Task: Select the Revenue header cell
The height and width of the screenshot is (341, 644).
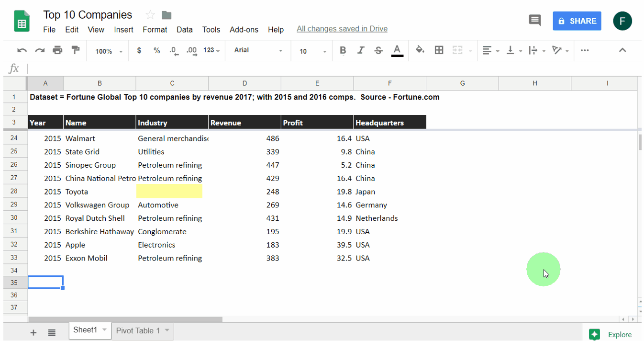Action: 244,123
